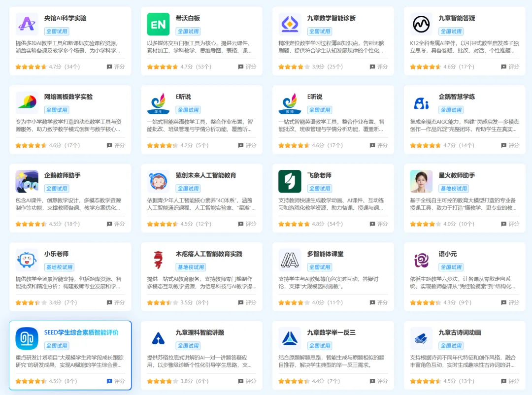
Task: Click 评分 comment icon on 飞象老师 card
Action: [372, 224]
